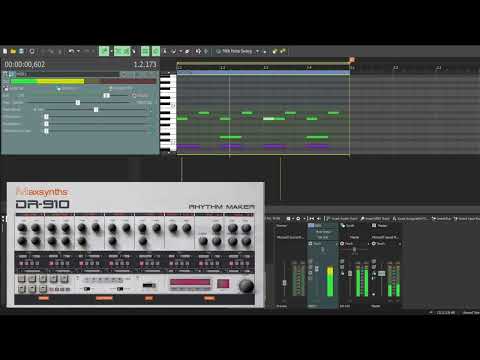The width and height of the screenshot is (480, 360).
Task: Click the Maxxsynths logo on DR-910
Action: point(42,192)
